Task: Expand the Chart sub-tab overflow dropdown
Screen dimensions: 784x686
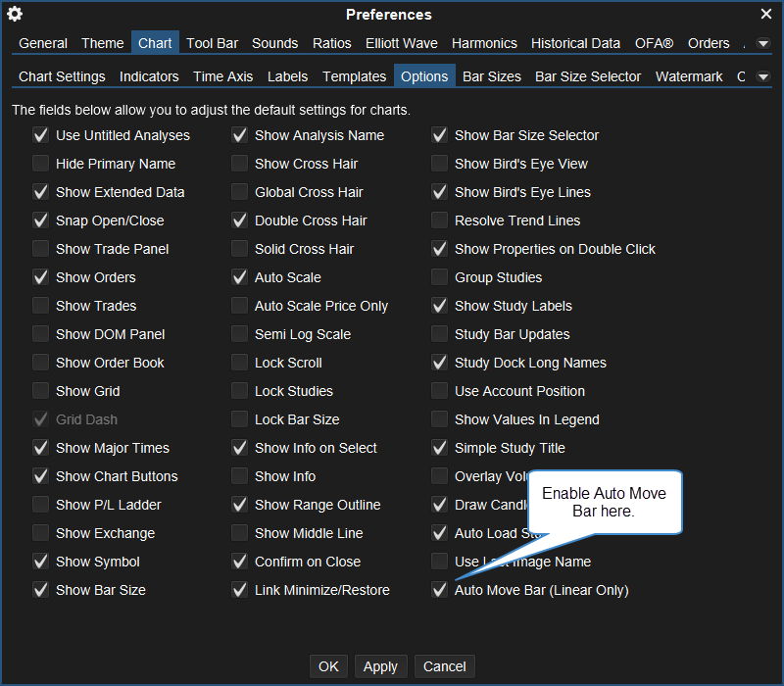Action: (x=762, y=76)
